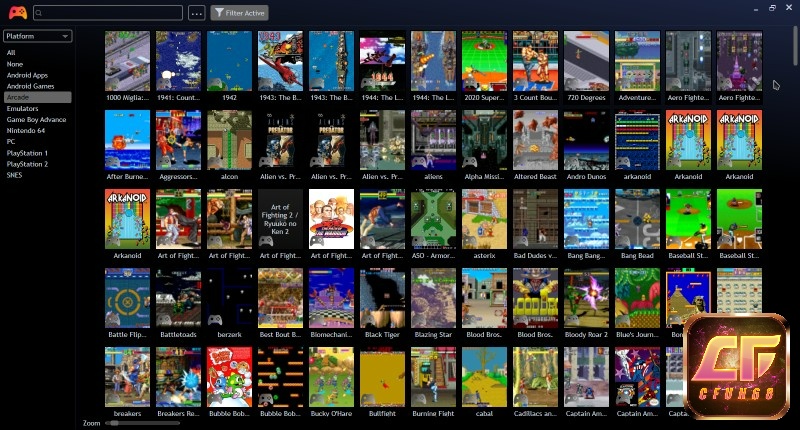
Task: Open the alcon game thumbnail
Action: click(230, 140)
